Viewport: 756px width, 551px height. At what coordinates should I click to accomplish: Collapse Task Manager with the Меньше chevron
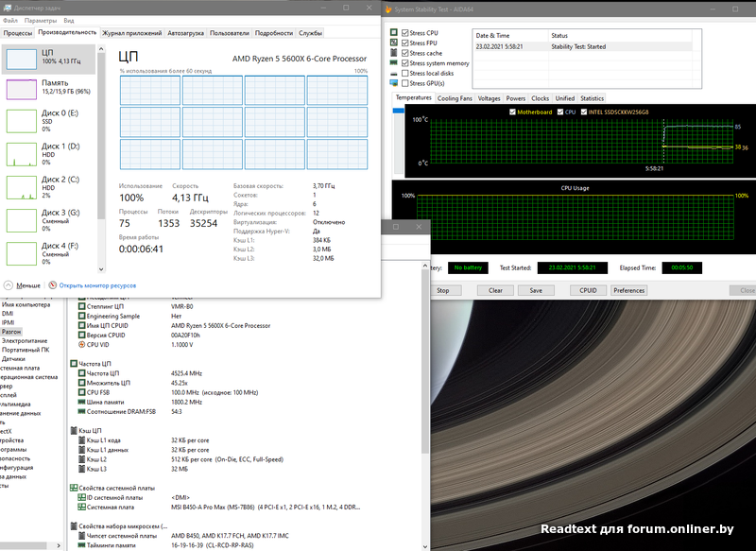click(x=9, y=284)
